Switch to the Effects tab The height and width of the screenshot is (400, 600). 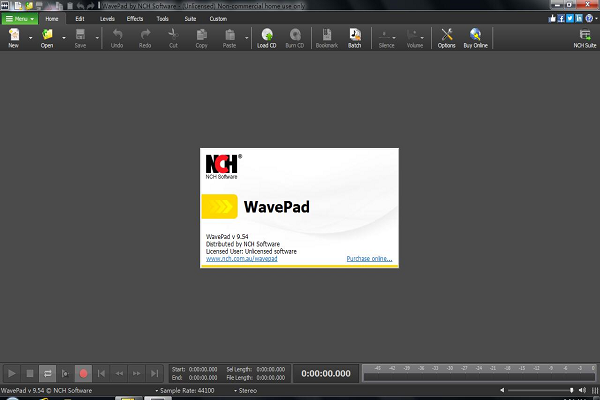click(x=135, y=18)
